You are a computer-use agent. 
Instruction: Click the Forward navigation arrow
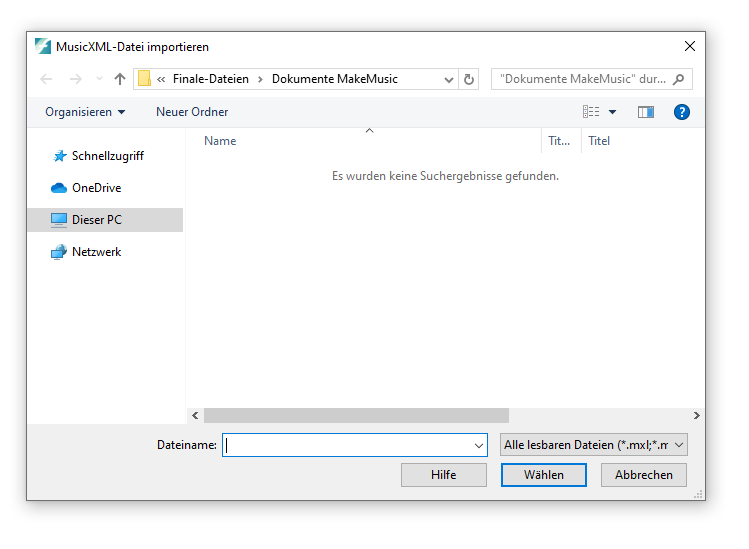tap(75, 79)
